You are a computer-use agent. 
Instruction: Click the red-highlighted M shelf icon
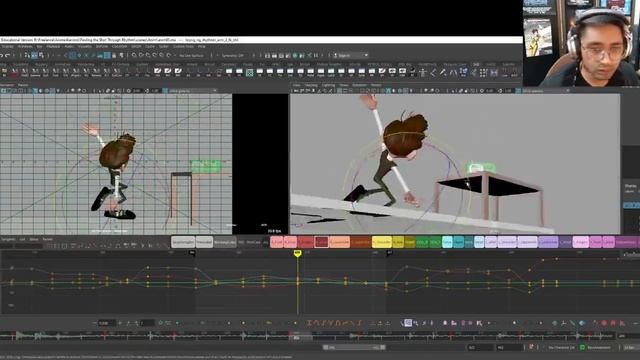click(14, 73)
